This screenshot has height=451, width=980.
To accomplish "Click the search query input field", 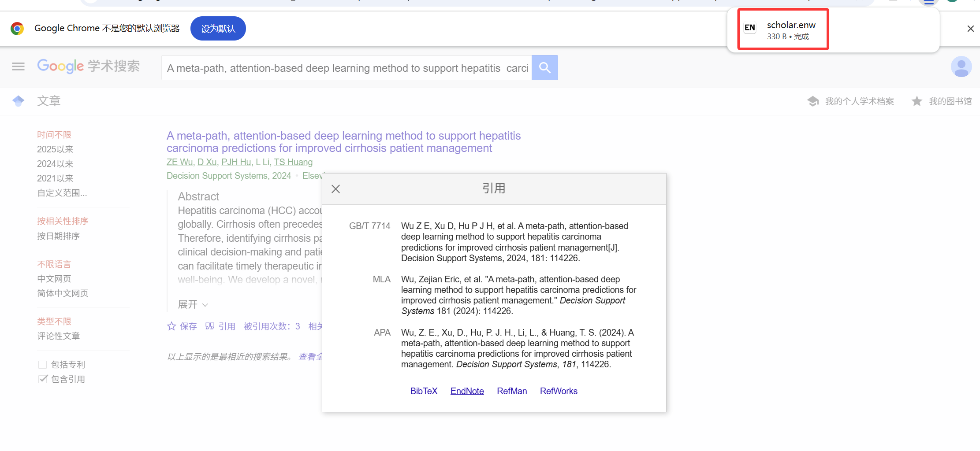I will click(x=347, y=68).
